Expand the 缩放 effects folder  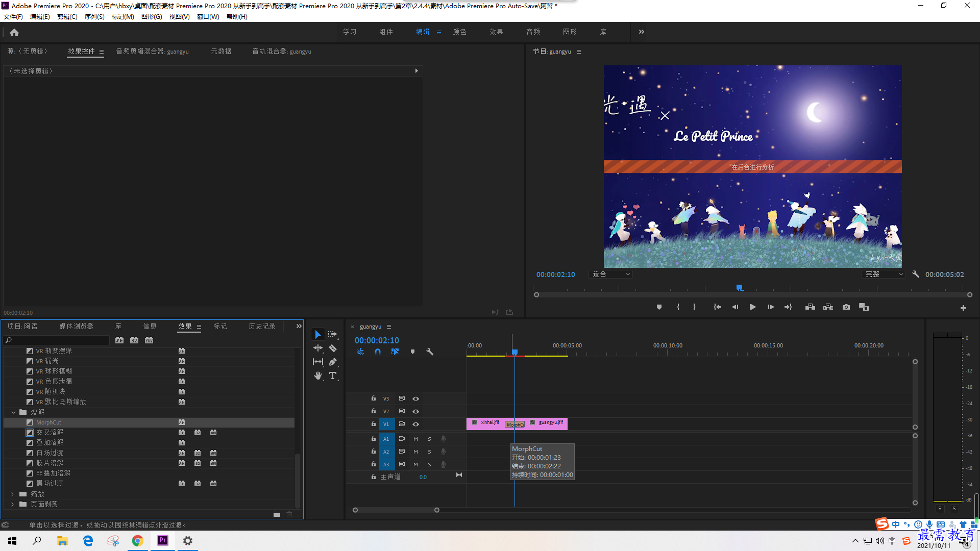[13, 494]
